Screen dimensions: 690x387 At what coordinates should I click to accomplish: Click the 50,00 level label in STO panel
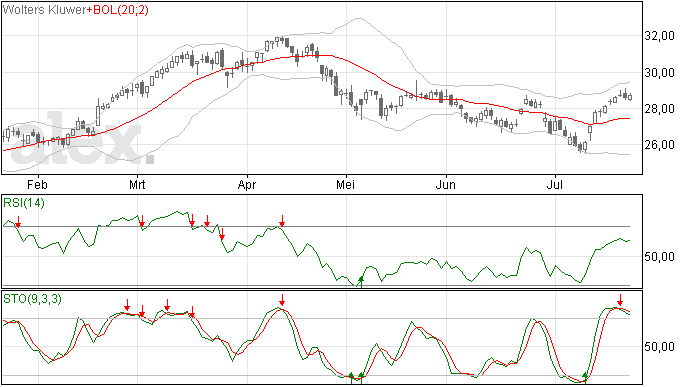click(659, 347)
